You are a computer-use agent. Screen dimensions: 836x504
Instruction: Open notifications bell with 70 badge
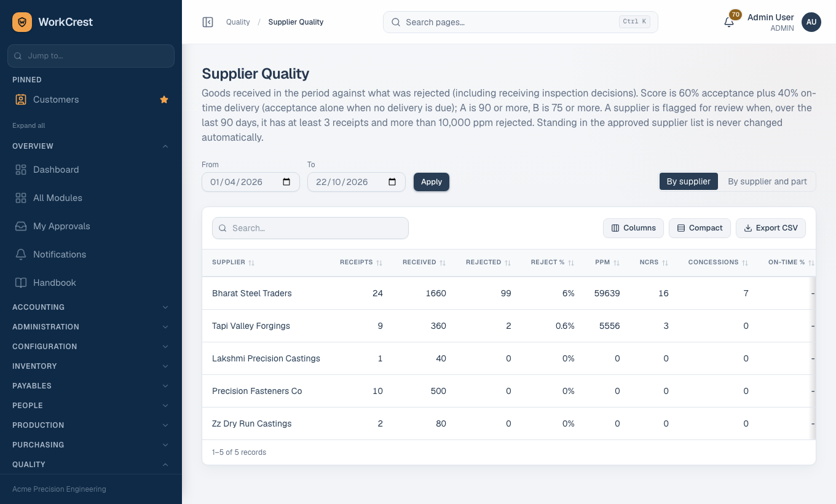(729, 22)
